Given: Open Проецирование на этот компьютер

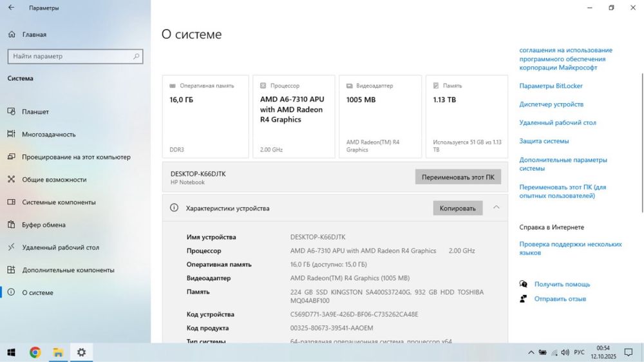Looking at the screenshot, I should [x=75, y=157].
